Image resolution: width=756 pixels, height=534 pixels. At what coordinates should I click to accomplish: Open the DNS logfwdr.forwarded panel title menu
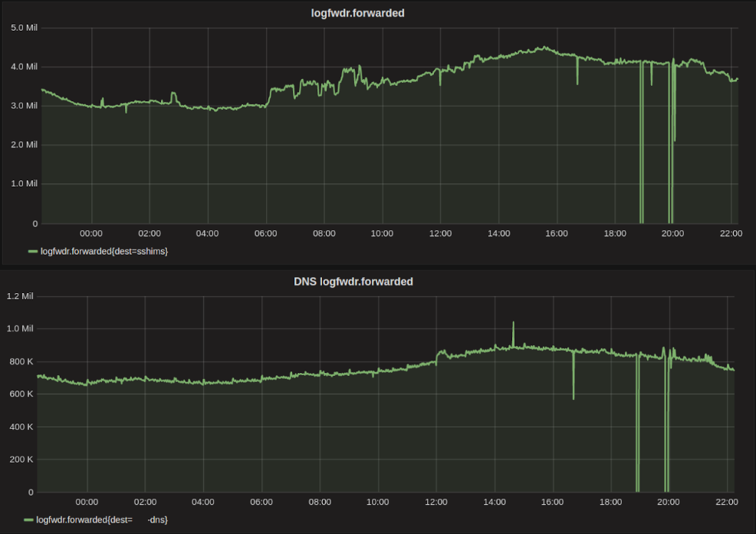click(353, 282)
